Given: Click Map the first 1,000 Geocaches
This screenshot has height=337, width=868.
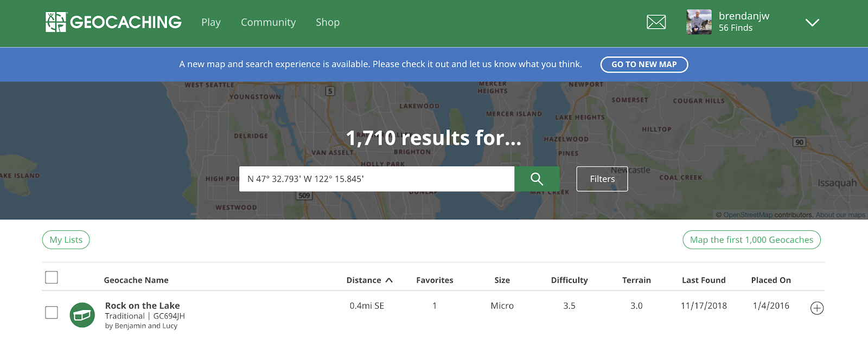Looking at the screenshot, I should (x=751, y=240).
